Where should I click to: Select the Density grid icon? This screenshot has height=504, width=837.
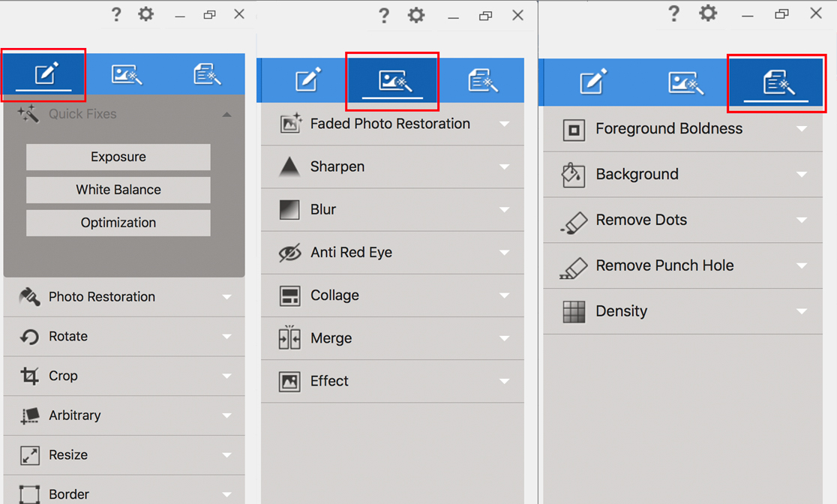click(x=574, y=311)
